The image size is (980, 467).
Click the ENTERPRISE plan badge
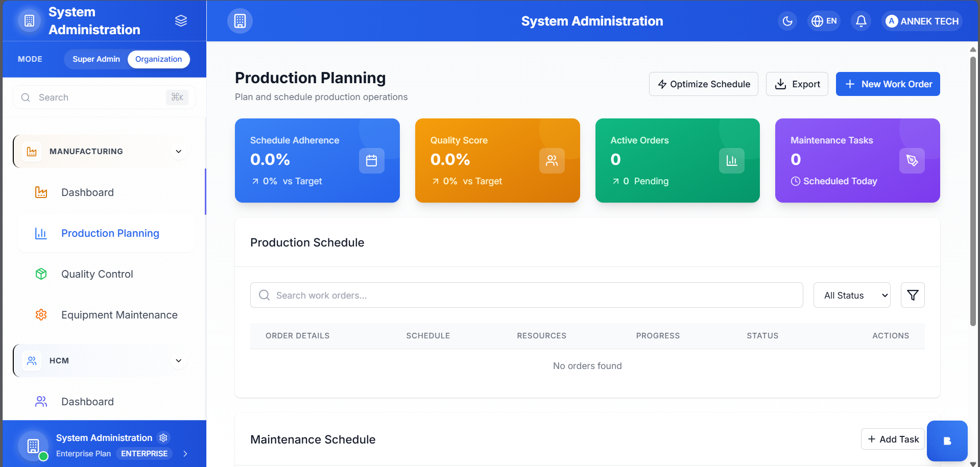click(x=144, y=454)
